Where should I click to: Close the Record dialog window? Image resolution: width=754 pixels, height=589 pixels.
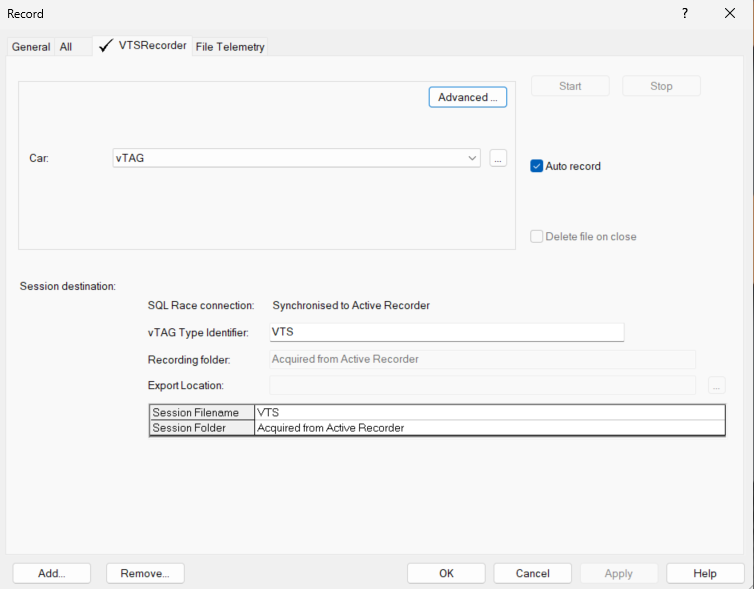pos(730,14)
